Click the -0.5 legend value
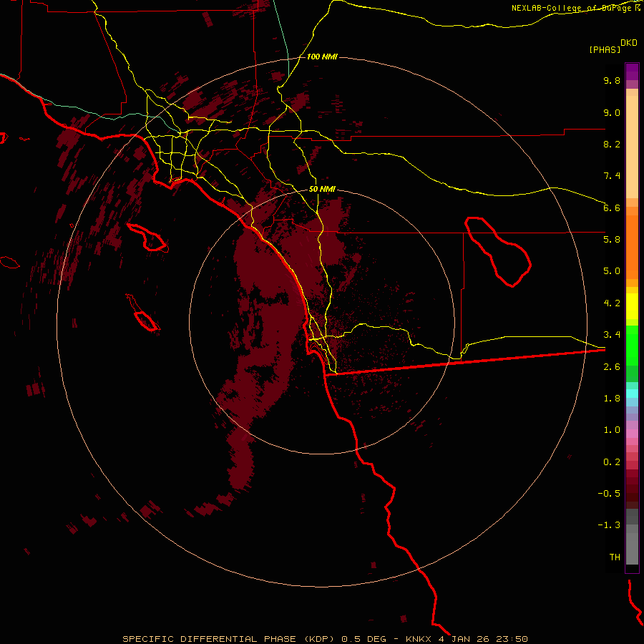The width and height of the screenshot is (644, 644). point(609,494)
